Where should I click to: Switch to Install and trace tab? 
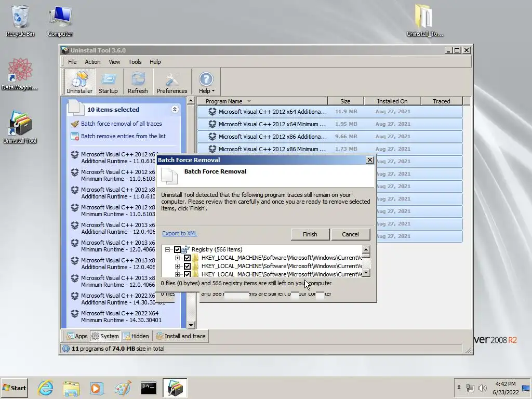pyautogui.click(x=180, y=336)
